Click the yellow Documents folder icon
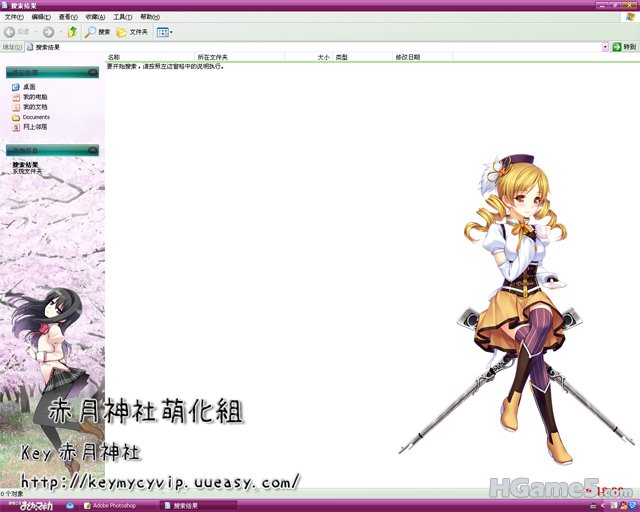This screenshot has height=512, width=640. (16, 118)
